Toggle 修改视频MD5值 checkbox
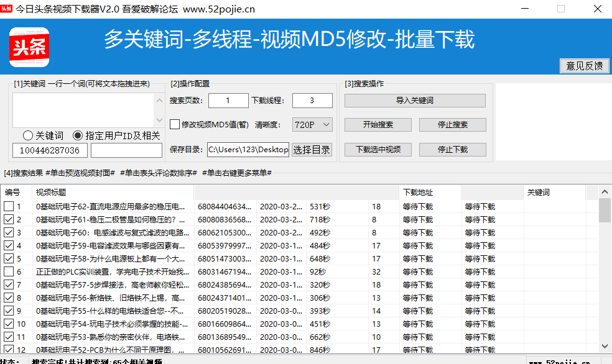612x364 pixels. (x=175, y=124)
